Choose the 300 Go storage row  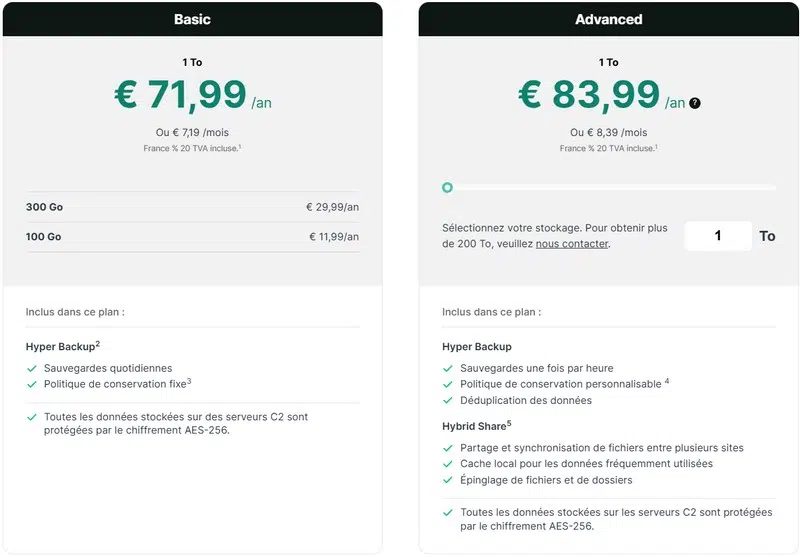click(192, 207)
